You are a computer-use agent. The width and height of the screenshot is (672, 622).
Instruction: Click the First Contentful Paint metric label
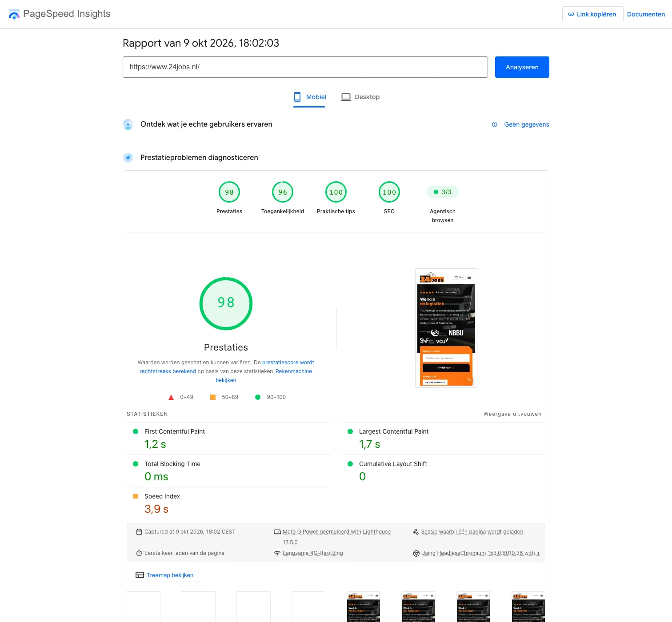[x=175, y=431]
